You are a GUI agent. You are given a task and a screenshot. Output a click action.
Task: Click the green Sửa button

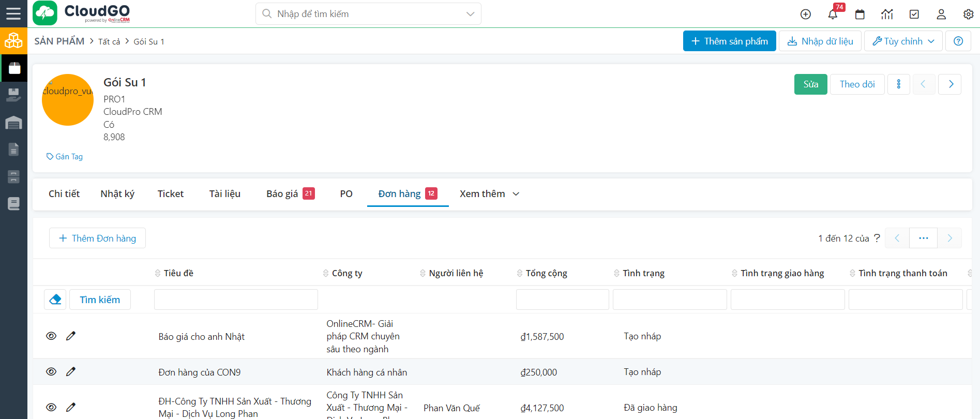(x=811, y=84)
